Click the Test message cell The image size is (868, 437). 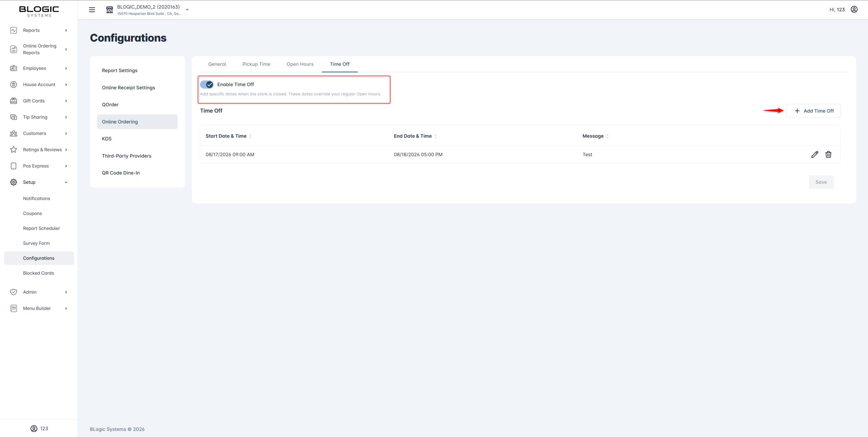point(587,154)
